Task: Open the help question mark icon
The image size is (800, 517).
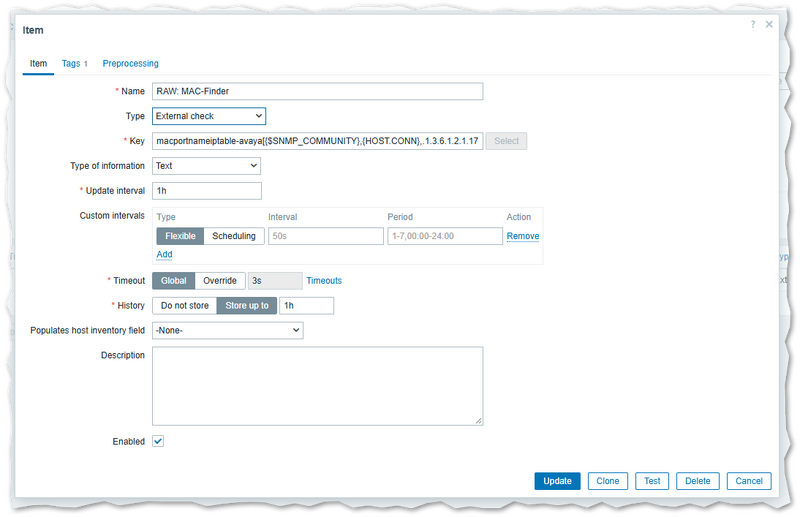Action: click(x=753, y=24)
